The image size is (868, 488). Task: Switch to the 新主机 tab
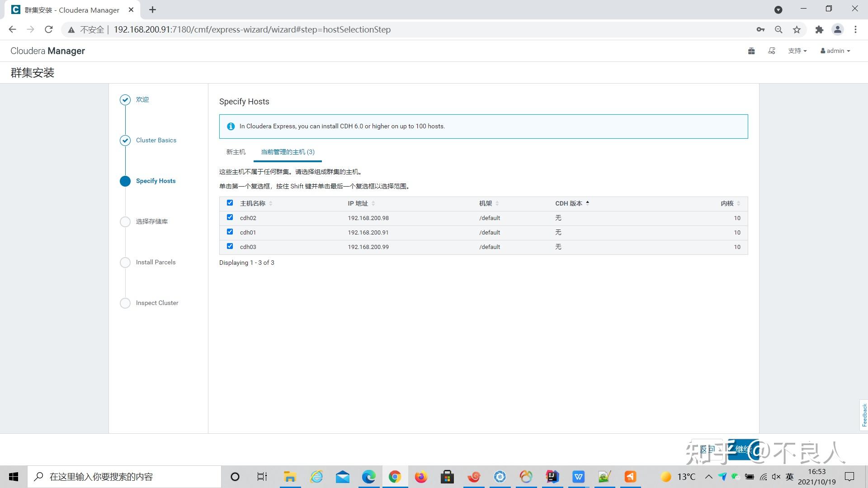click(x=236, y=152)
